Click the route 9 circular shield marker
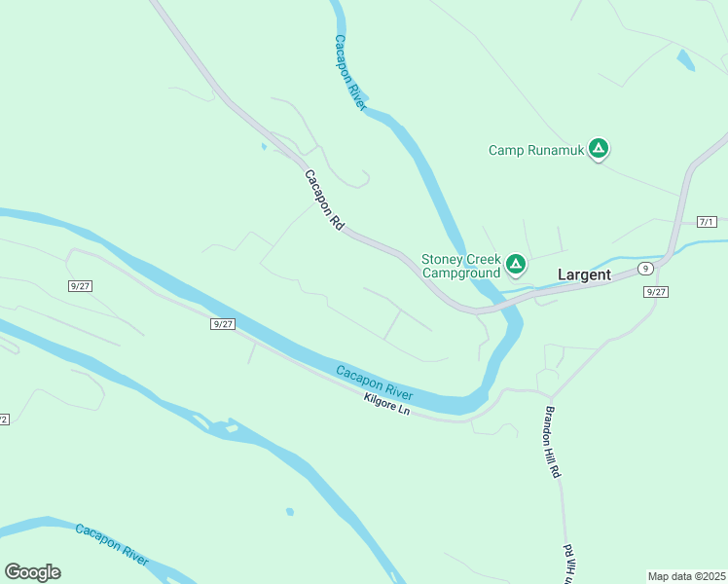This screenshot has width=728, height=584. 645,269
